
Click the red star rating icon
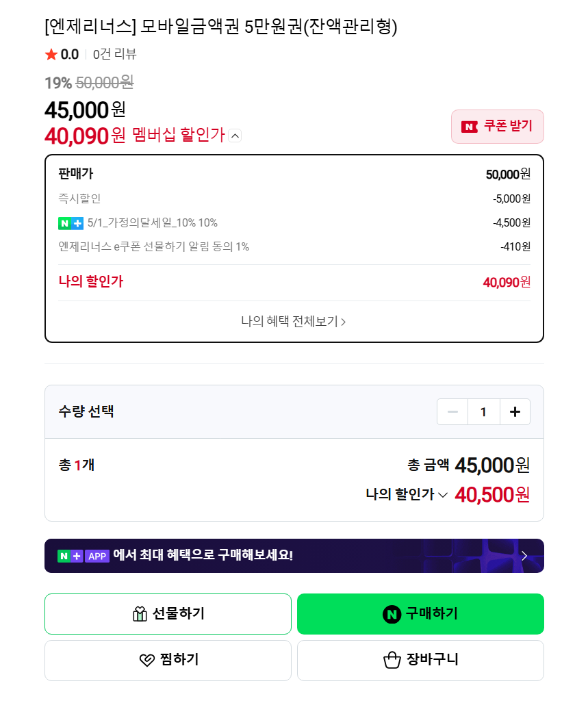point(51,53)
